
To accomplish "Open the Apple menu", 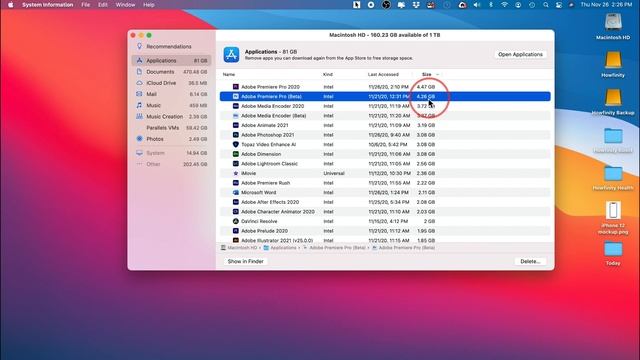I will coord(11,5).
